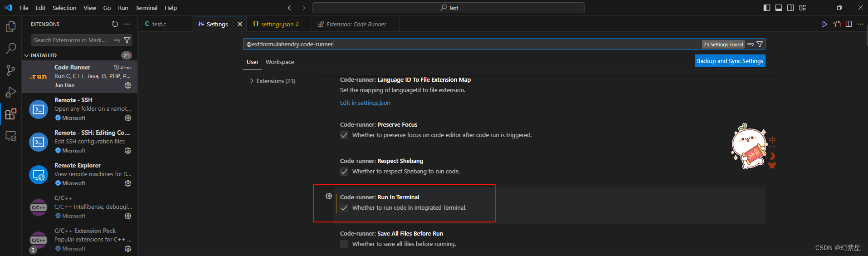Open editor more actions menu
Viewport: 868px width, 256px height.
pos(860,24)
